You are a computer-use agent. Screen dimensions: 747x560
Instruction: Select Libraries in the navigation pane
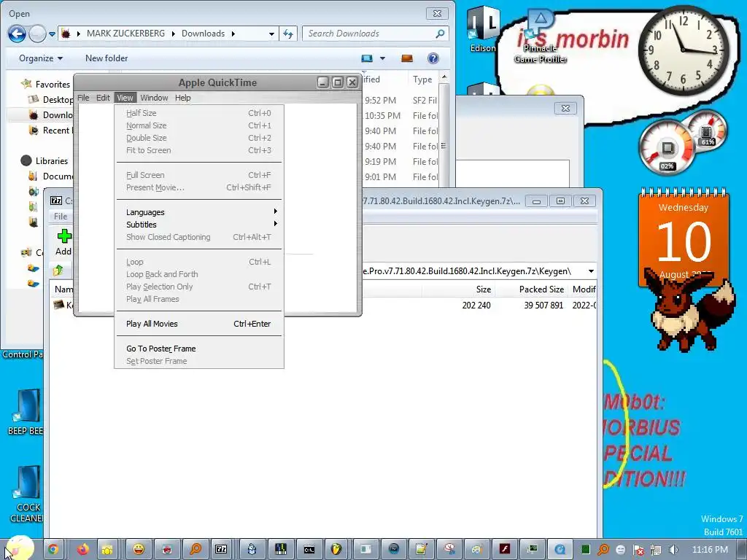[x=52, y=161]
